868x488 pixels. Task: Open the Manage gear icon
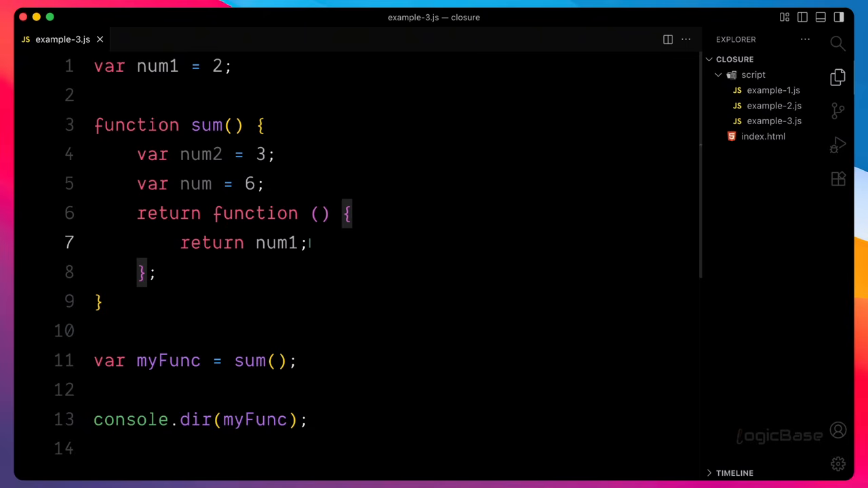pos(838,464)
